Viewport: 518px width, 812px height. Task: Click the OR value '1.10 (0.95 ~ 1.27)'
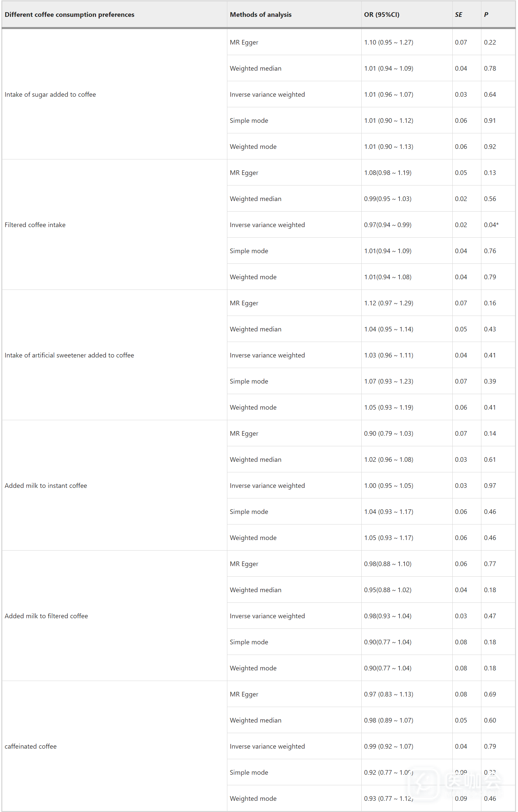[x=389, y=43]
